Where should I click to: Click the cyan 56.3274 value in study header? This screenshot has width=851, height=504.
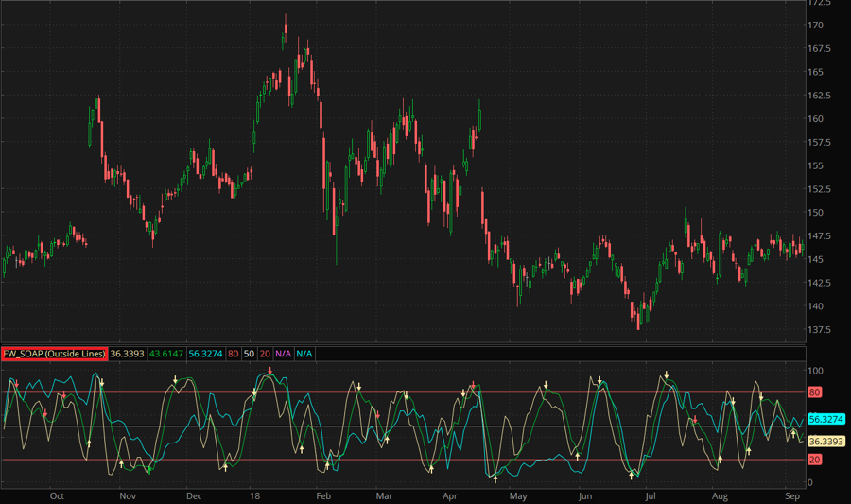click(204, 354)
